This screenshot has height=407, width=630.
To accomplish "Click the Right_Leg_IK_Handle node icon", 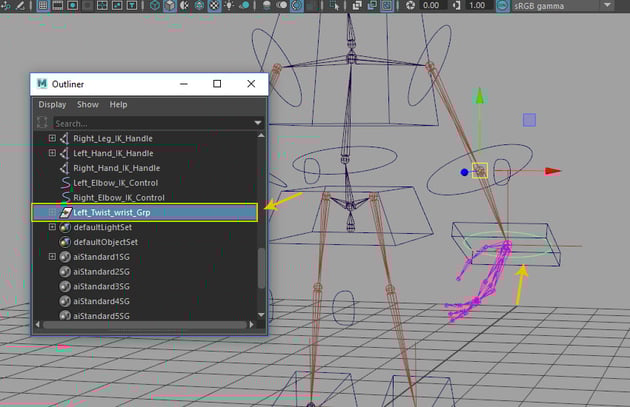I will point(65,139).
